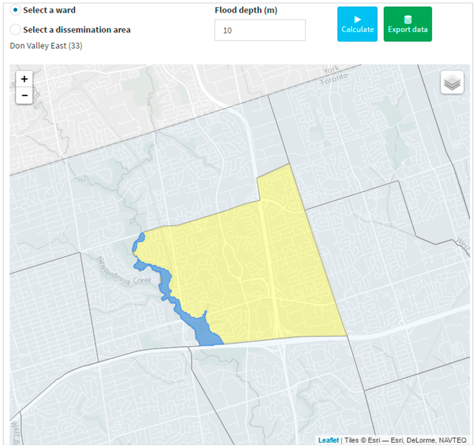Zoom in on the map

[24, 79]
